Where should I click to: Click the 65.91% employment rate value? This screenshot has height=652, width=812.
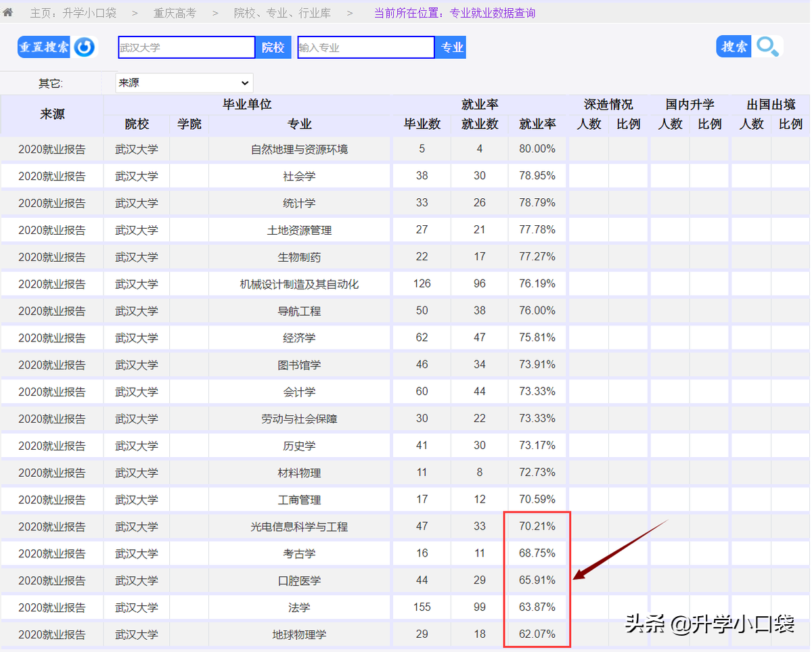537,580
